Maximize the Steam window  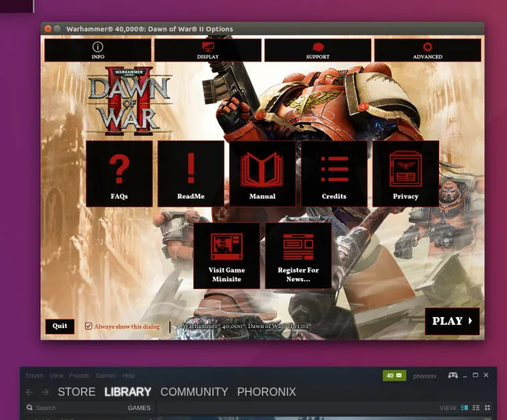(475, 375)
